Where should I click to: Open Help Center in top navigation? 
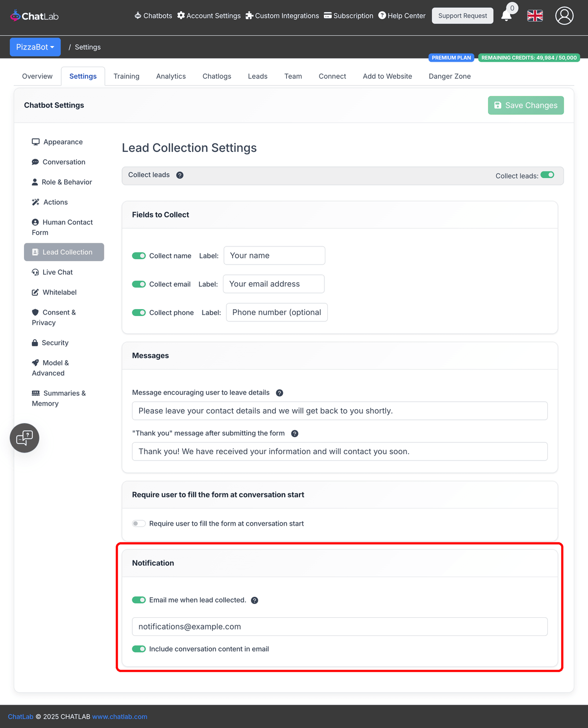(x=402, y=16)
